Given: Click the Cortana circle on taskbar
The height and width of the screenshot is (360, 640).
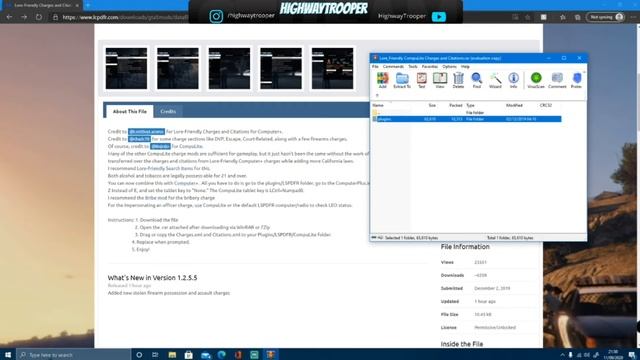Looking at the screenshot, I should click(x=139, y=355).
